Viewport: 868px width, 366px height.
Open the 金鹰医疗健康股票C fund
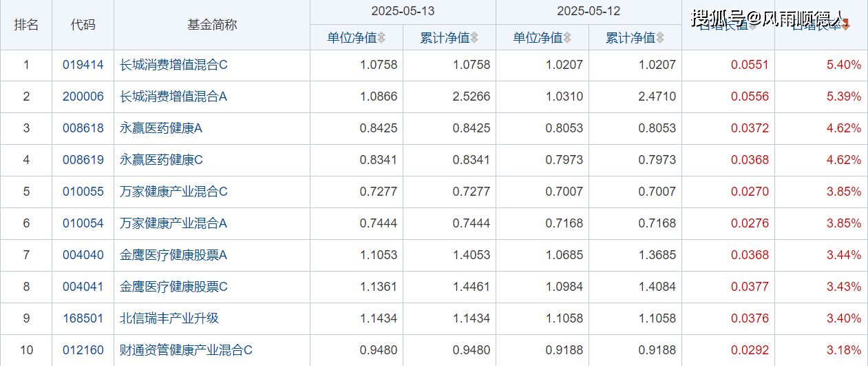pos(173,287)
